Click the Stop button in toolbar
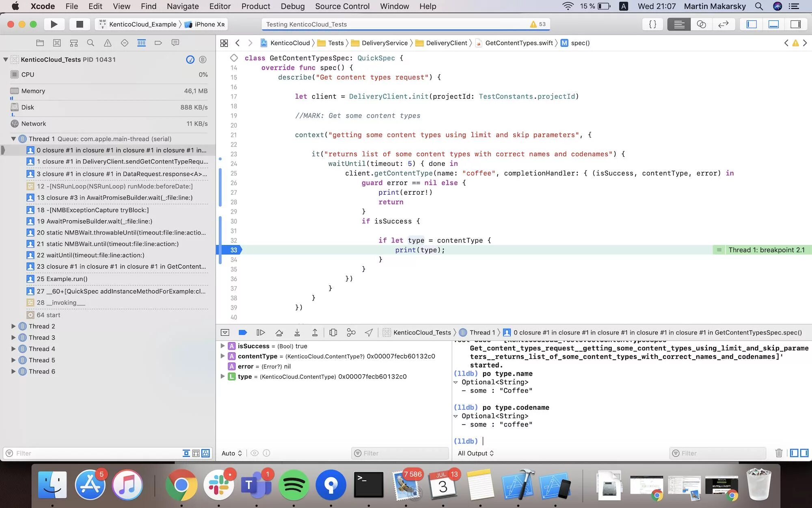 click(x=80, y=24)
